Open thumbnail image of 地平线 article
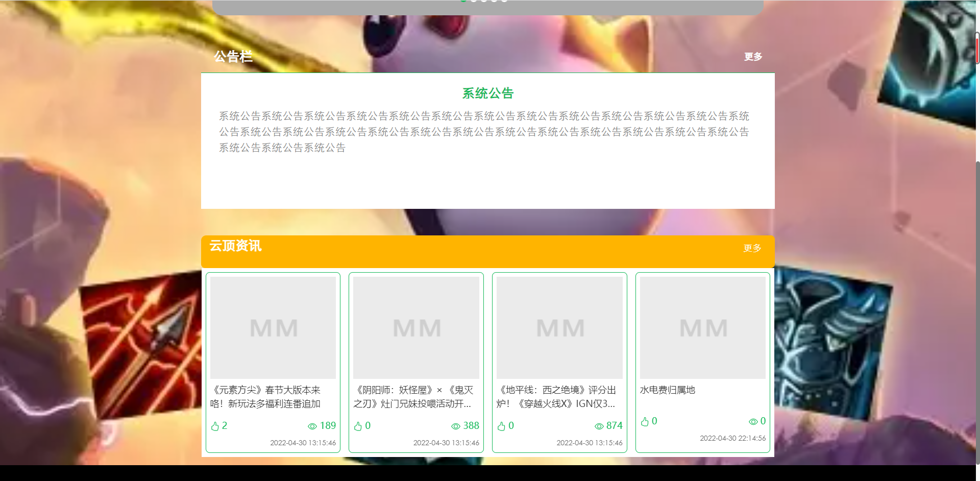This screenshot has width=980, height=481. (x=559, y=327)
